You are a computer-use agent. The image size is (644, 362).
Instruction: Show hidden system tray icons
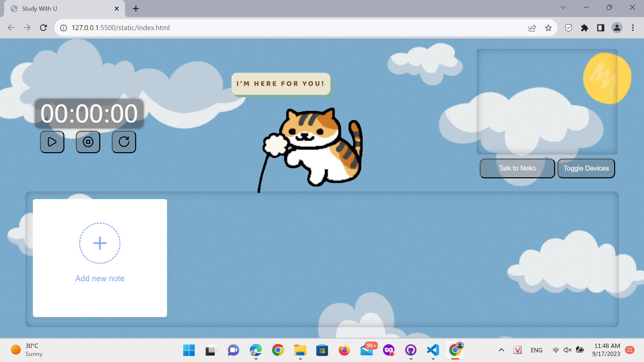point(501,350)
